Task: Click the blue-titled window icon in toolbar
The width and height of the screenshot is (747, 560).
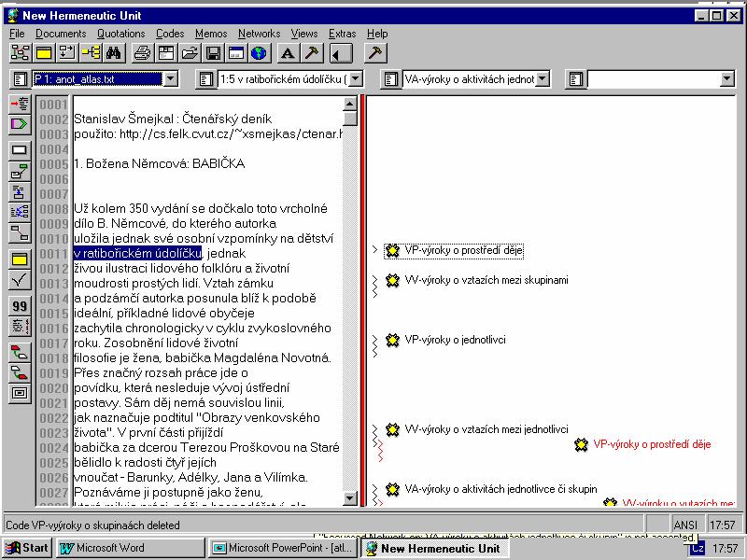Action: tap(236, 53)
